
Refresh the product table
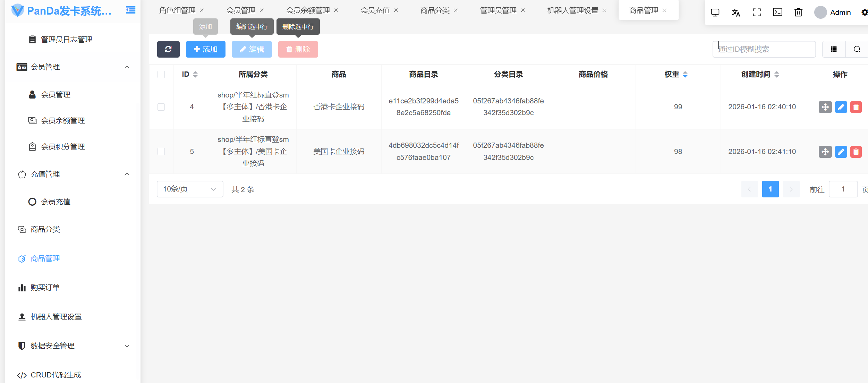tap(168, 49)
